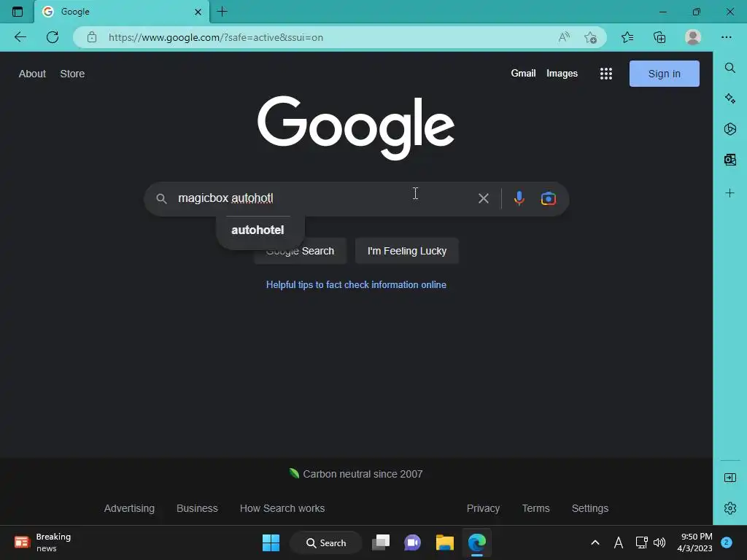Screen dimensions: 747x560
Task: Clear the search box with X
Action: [x=483, y=198]
